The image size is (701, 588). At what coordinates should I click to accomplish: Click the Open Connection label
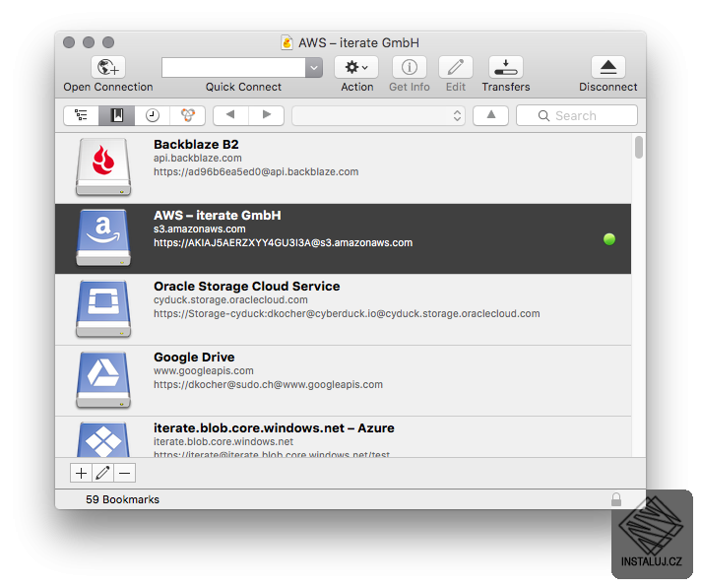coord(108,87)
